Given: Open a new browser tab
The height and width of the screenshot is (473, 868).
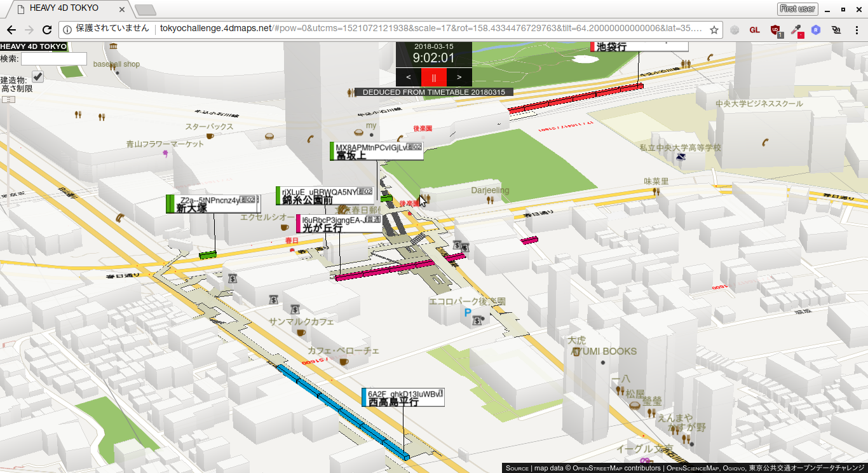Looking at the screenshot, I should pos(146,10).
